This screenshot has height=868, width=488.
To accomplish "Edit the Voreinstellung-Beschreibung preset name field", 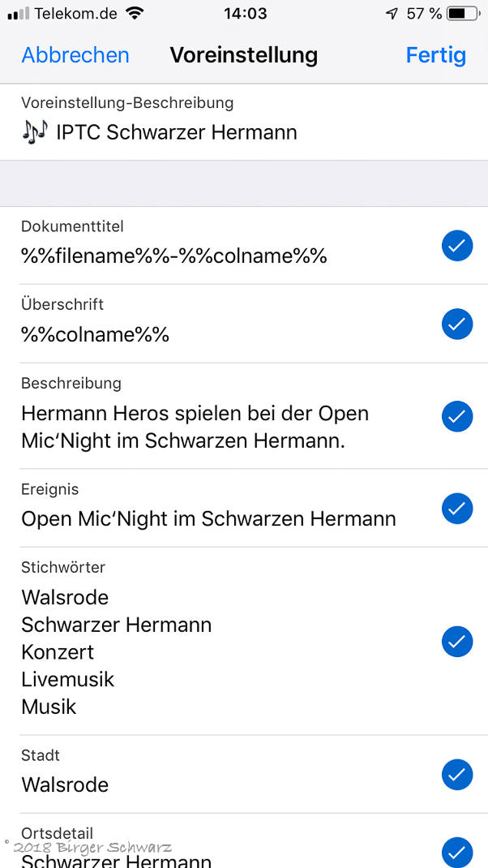I will click(x=176, y=132).
